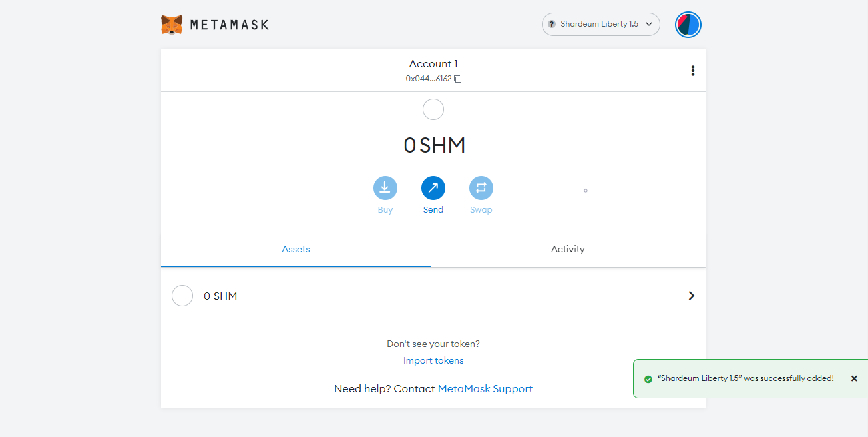
Task: Copy the account address with the clipboard icon
Action: (x=458, y=79)
